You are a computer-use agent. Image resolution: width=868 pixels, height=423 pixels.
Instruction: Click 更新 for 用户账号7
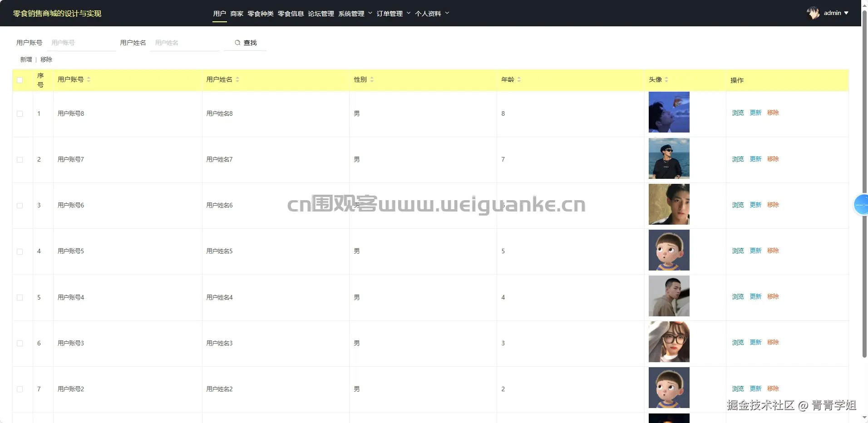(x=755, y=159)
